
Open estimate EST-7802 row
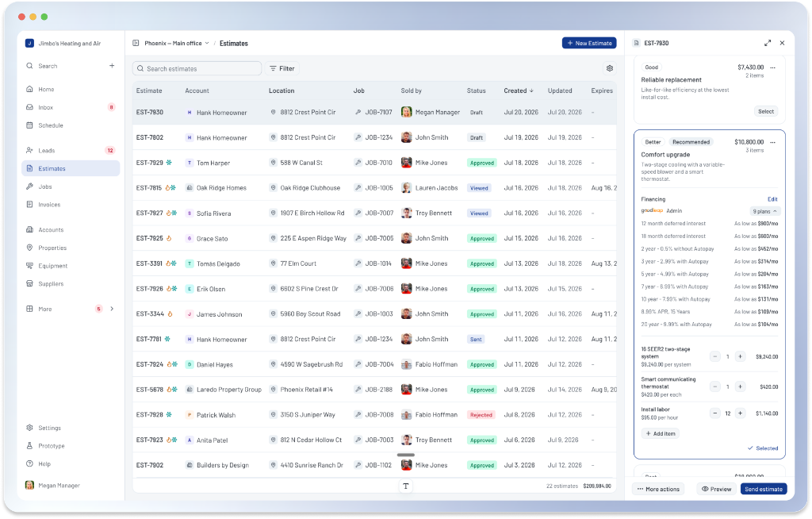click(374, 137)
